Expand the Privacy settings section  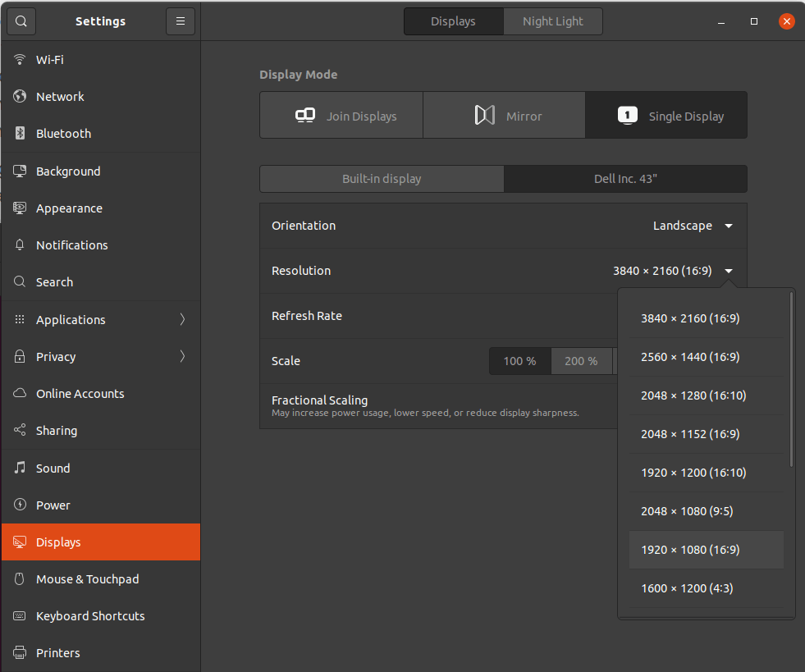[x=56, y=356]
